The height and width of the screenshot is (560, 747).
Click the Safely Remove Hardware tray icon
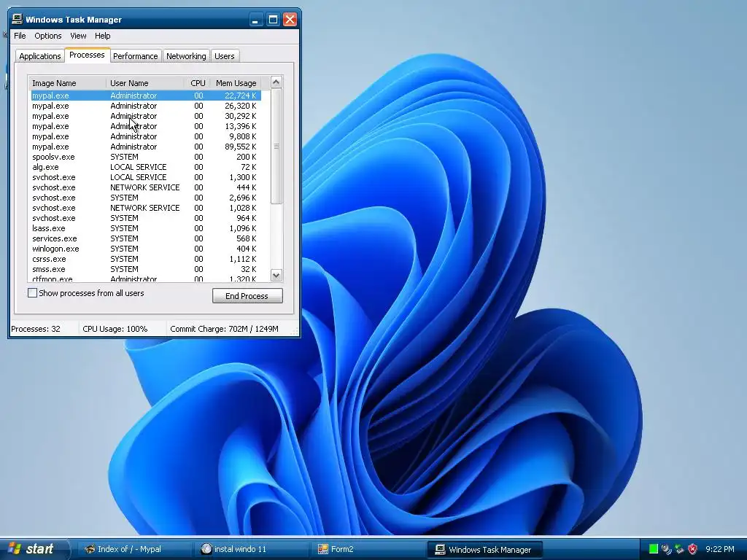point(679,549)
